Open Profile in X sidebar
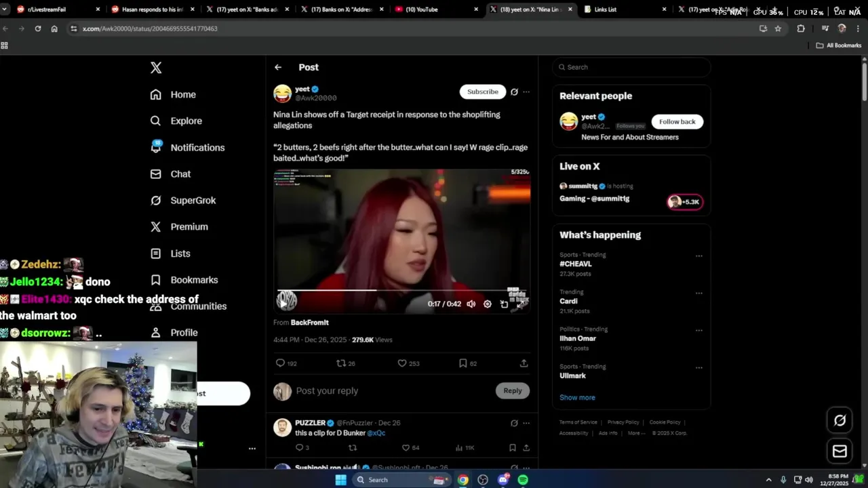Viewport: 868px width, 488px height. (x=174, y=333)
